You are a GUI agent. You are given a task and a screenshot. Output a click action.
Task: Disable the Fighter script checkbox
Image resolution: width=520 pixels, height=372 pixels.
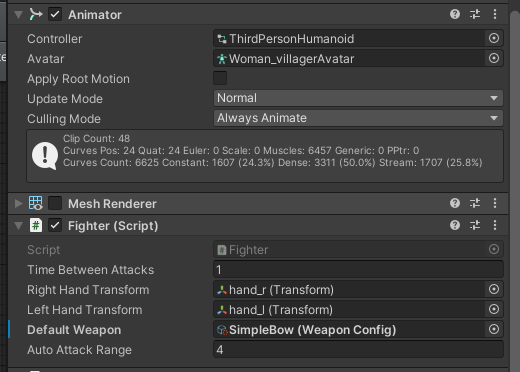click(x=55, y=226)
